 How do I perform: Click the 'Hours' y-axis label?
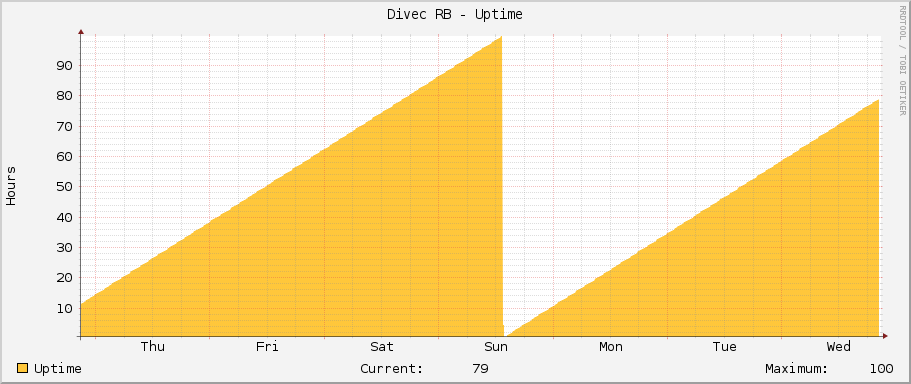(11, 185)
